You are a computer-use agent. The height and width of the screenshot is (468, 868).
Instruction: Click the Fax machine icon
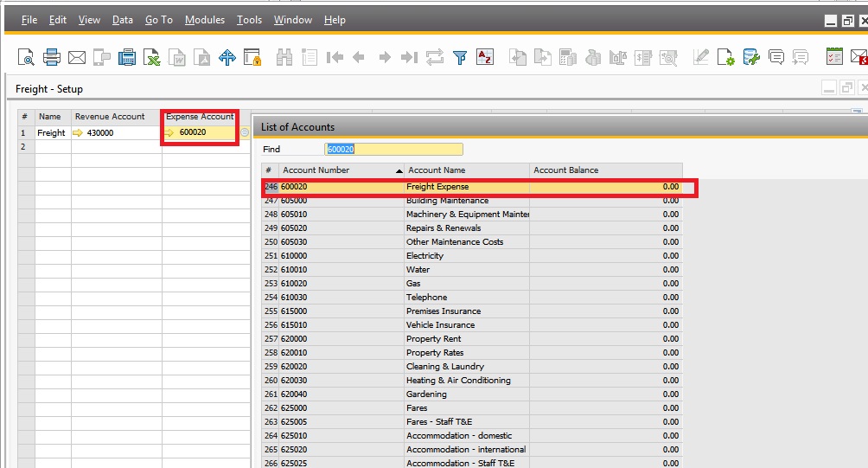[127, 57]
